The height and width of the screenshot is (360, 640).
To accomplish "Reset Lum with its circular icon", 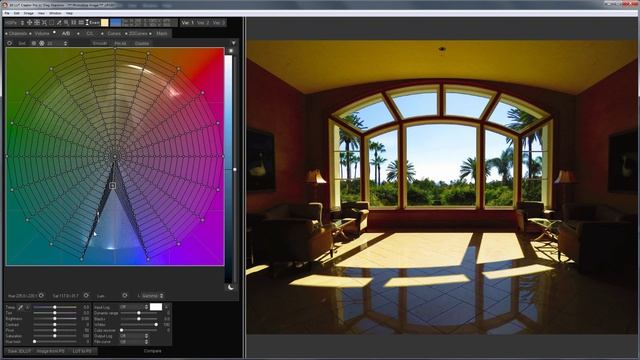I will pyautogui.click(x=124, y=296).
